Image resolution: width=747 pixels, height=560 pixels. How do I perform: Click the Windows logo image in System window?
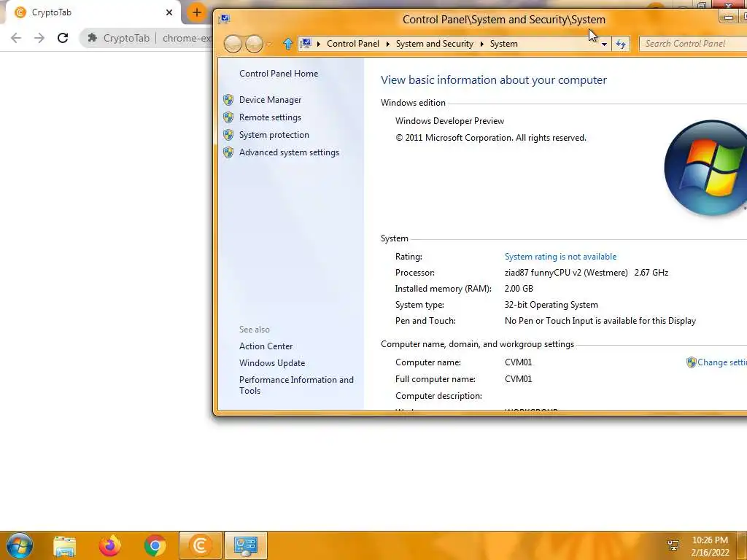pyautogui.click(x=705, y=168)
